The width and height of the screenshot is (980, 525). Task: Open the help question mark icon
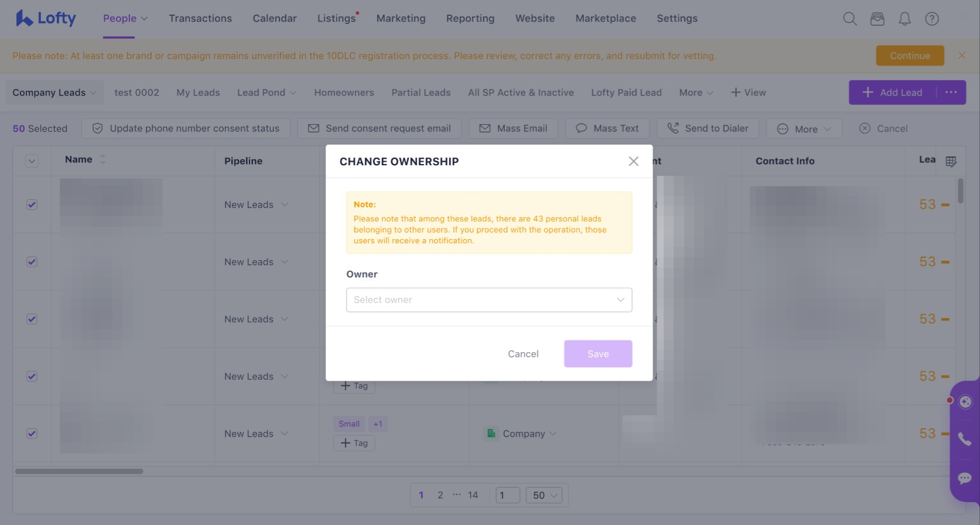[931, 19]
